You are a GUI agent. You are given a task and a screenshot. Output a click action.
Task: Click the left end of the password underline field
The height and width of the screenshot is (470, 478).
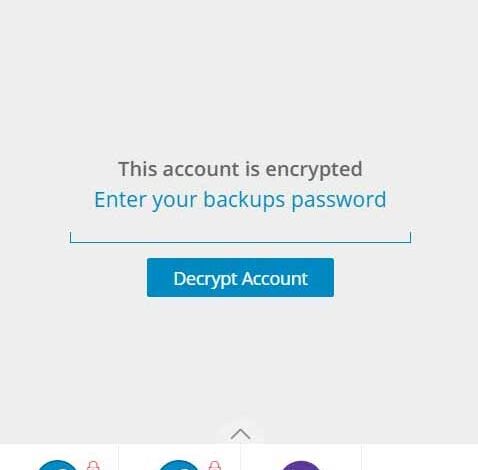click(71, 237)
